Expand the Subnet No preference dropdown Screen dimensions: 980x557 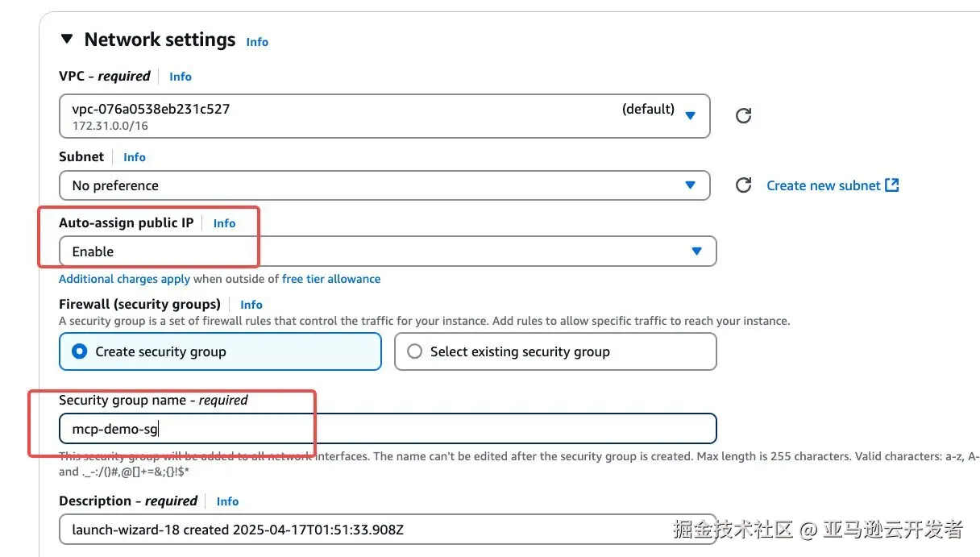point(384,185)
